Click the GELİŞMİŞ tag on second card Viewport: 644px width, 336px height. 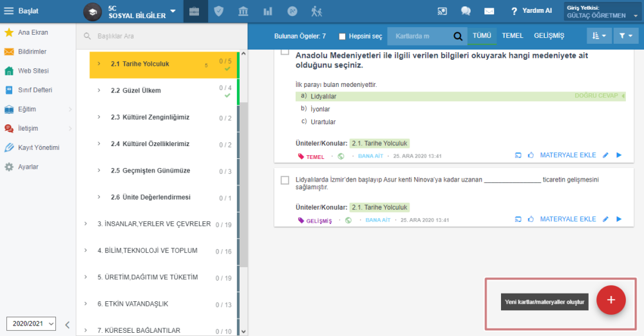coord(315,221)
